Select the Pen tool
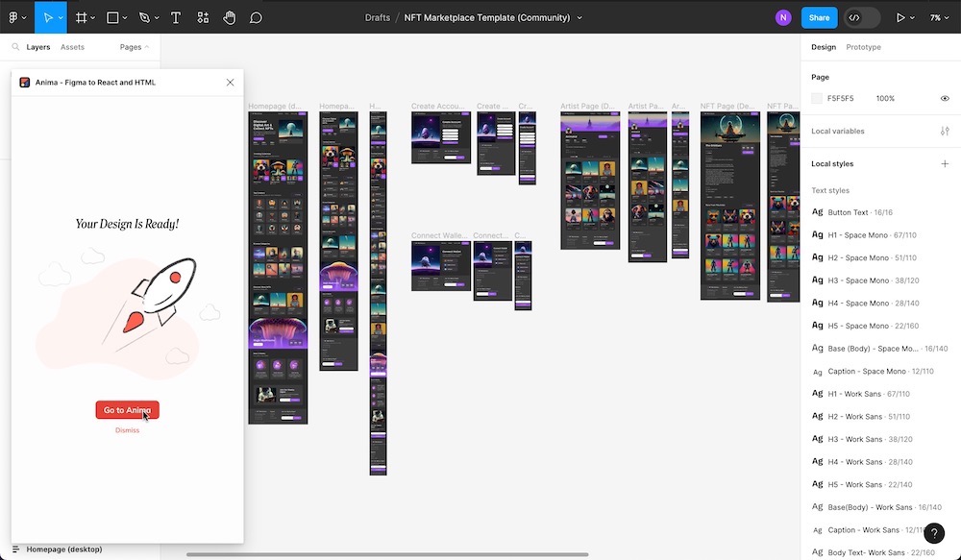Viewport: 961px width, 560px height. [x=145, y=17]
